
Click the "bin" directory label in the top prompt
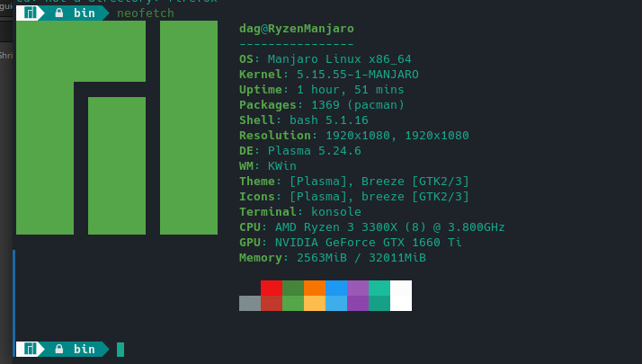pyautogui.click(x=85, y=13)
